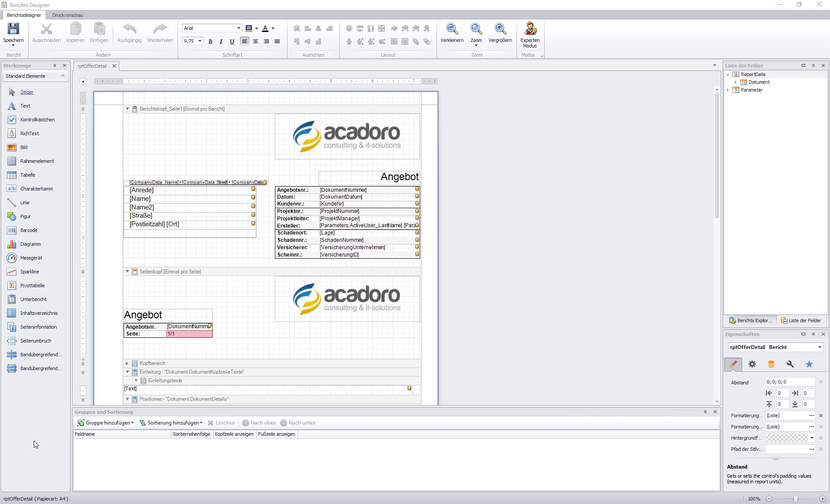Click the Speichern save icon

[x=13, y=29]
